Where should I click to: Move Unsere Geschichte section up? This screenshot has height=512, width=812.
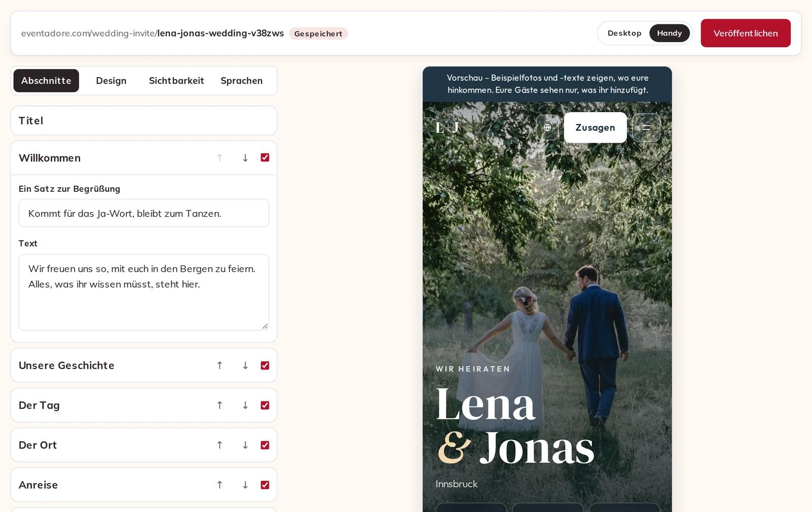pos(220,365)
